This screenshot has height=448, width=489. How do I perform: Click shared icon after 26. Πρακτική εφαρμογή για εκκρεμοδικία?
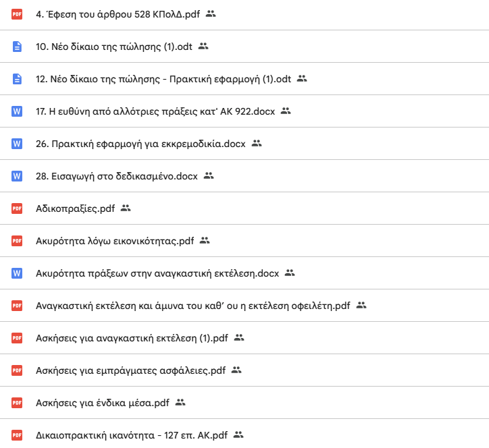point(256,143)
